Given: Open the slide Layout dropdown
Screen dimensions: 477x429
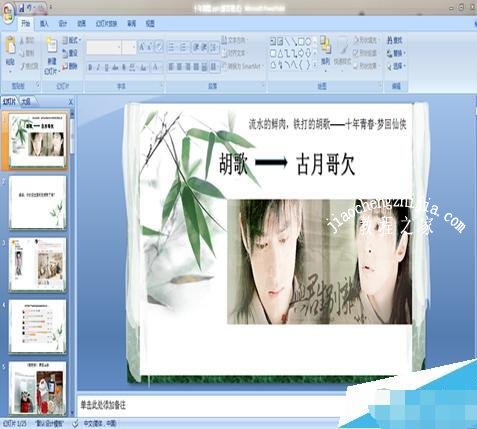Looking at the screenshot, I should (72, 40).
